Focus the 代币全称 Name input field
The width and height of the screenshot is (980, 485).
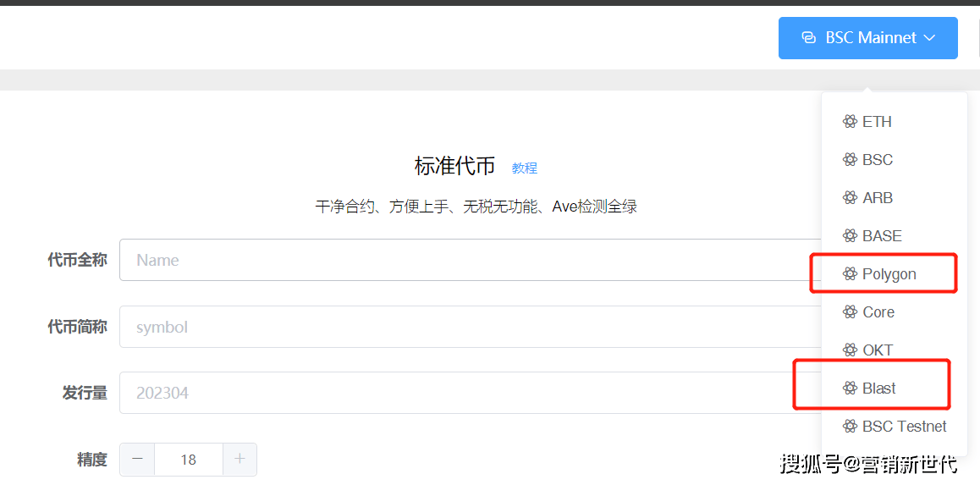pos(471,260)
